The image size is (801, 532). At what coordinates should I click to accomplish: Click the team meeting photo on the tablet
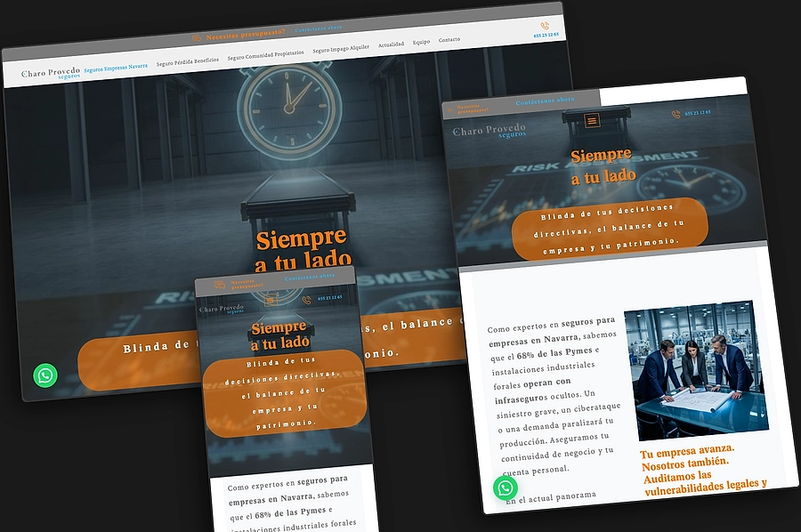point(696,370)
